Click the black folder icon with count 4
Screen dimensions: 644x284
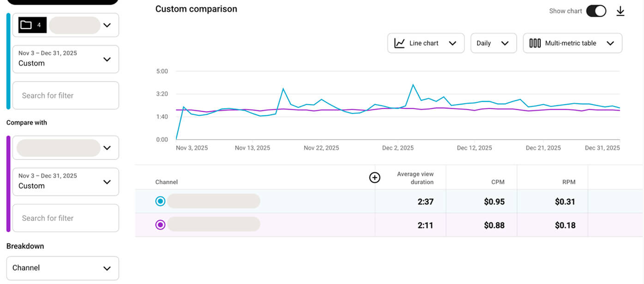pyautogui.click(x=32, y=25)
